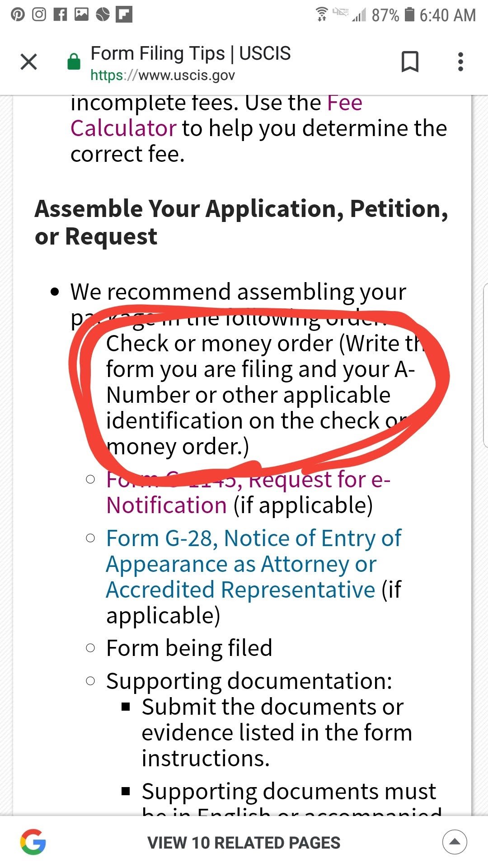Viewport: 488px width, 868px height.
Task: Close the Chrome custom tab
Action: pyautogui.click(x=29, y=62)
